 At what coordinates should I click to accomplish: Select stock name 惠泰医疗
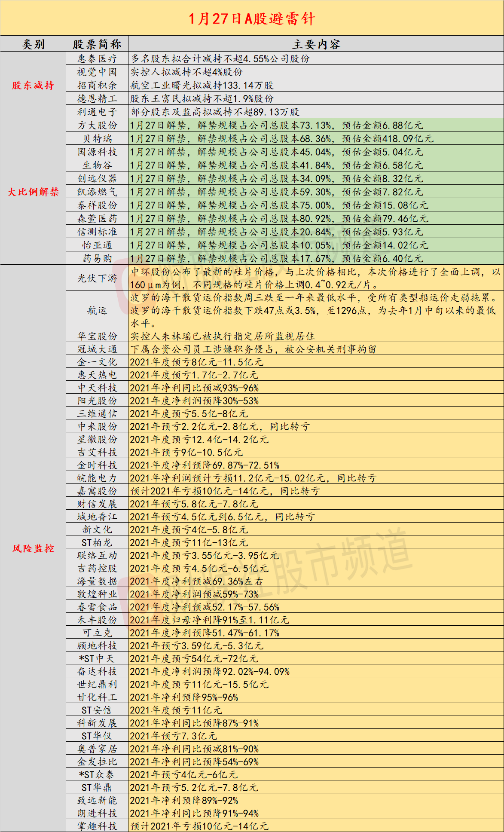[97, 59]
